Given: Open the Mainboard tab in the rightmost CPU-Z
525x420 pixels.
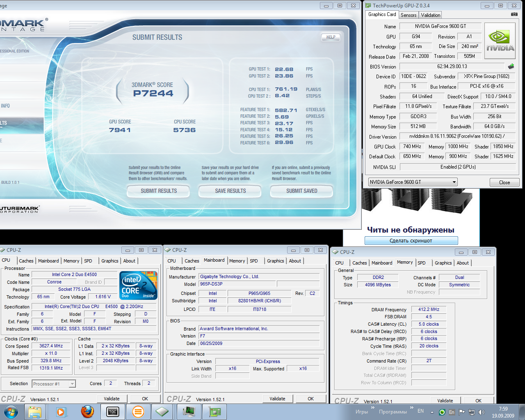Looking at the screenshot, I should click(382, 263).
